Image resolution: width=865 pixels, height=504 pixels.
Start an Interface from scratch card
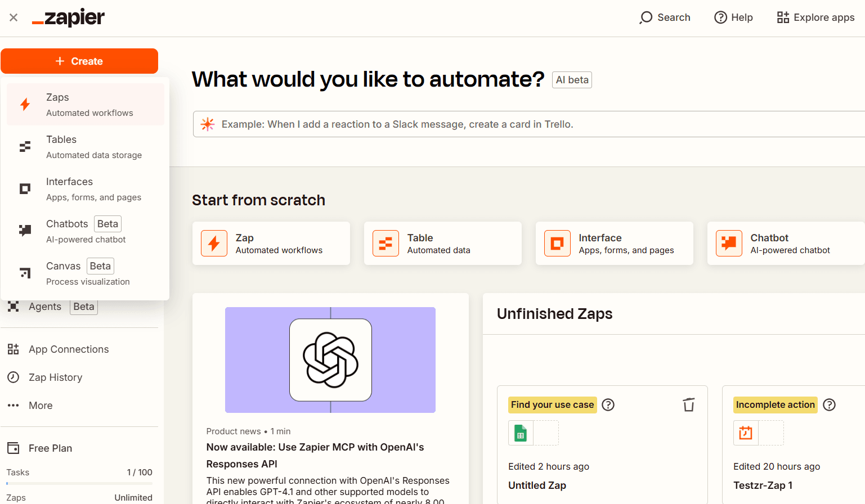point(615,243)
